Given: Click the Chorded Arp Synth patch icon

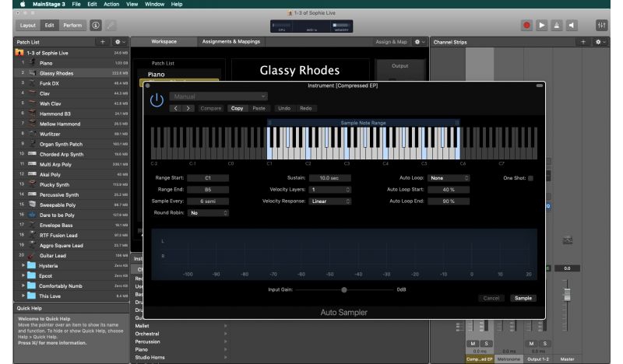Looking at the screenshot, I should click(x=32, y=154).
